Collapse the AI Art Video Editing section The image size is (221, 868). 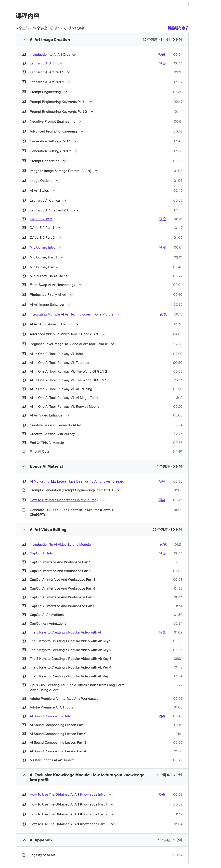24,530
